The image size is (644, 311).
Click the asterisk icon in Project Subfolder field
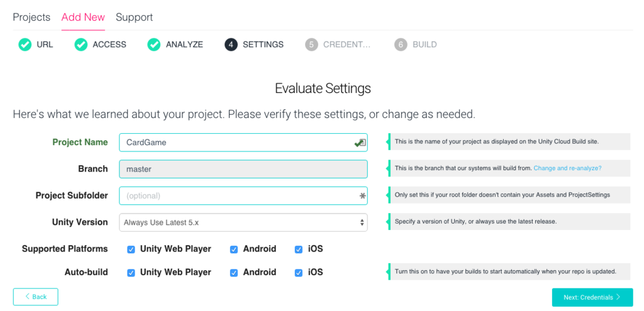coord(362,196)
